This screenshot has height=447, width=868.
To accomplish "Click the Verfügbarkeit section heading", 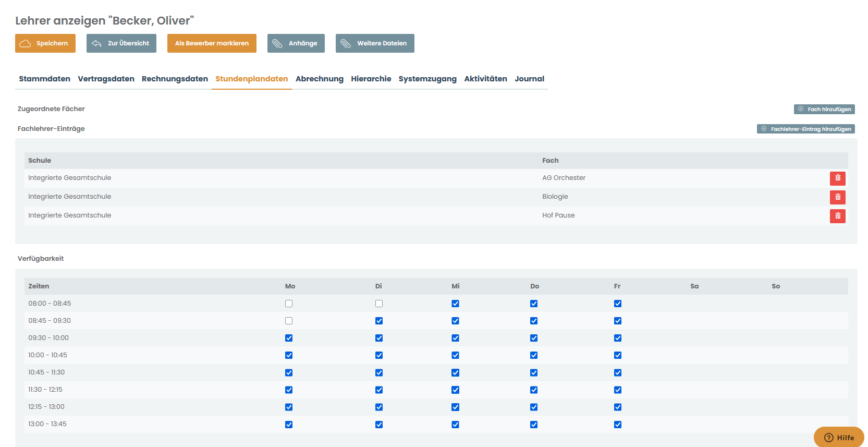I will 41,259.
